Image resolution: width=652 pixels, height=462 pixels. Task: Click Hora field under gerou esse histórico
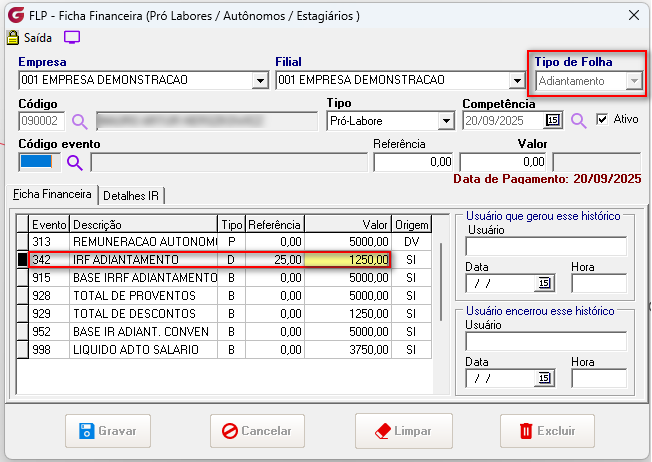(x=599, y=283)
